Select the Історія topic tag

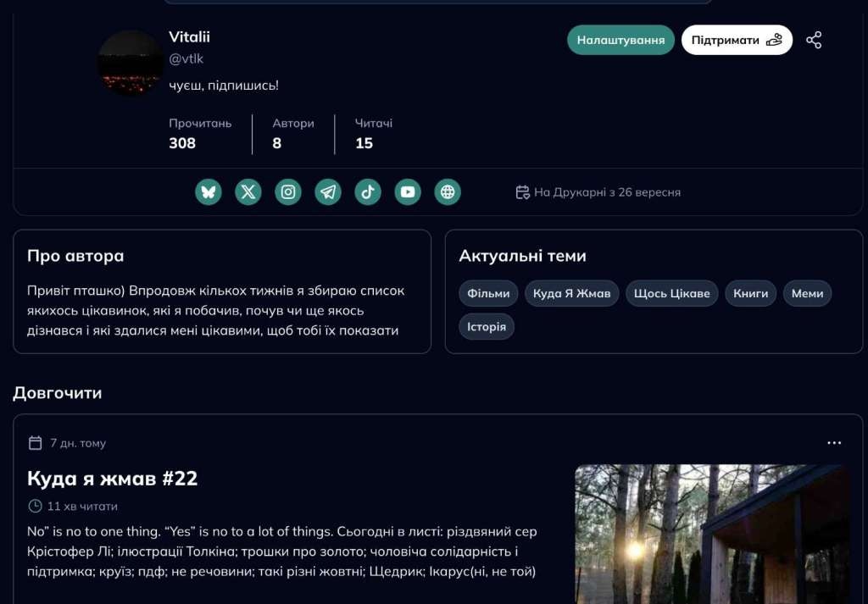[487, 326]
